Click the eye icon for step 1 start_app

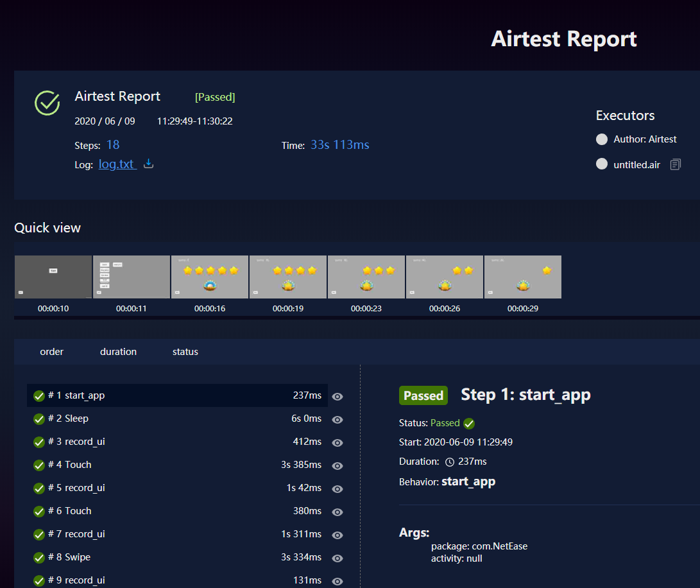click(337, 396)
